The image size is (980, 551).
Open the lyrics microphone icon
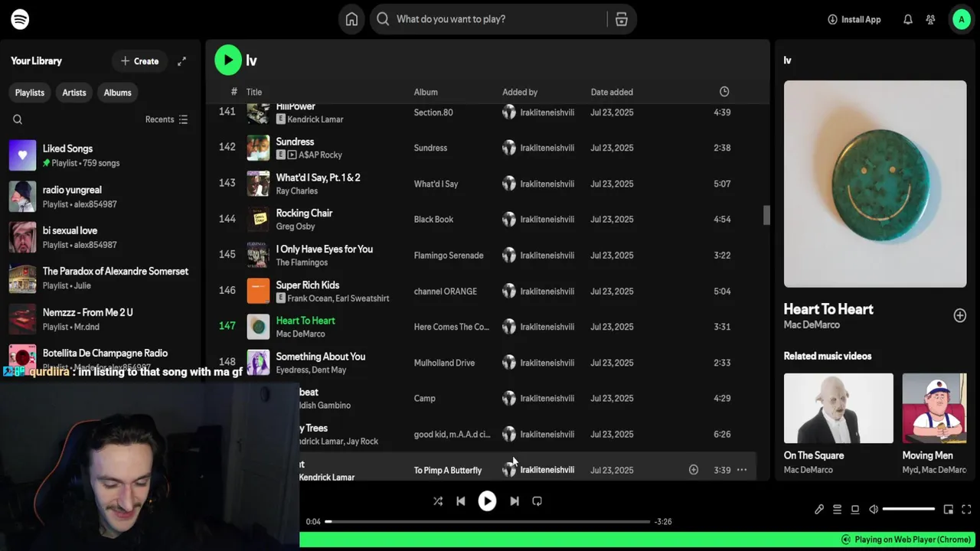819,509
